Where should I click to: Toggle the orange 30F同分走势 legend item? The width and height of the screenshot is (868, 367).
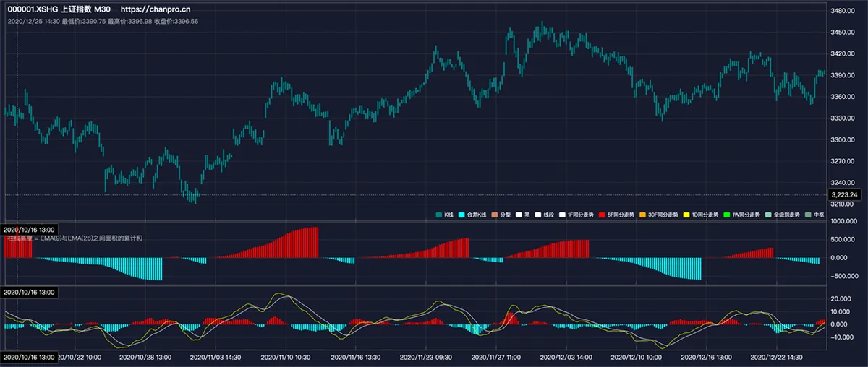660,215
